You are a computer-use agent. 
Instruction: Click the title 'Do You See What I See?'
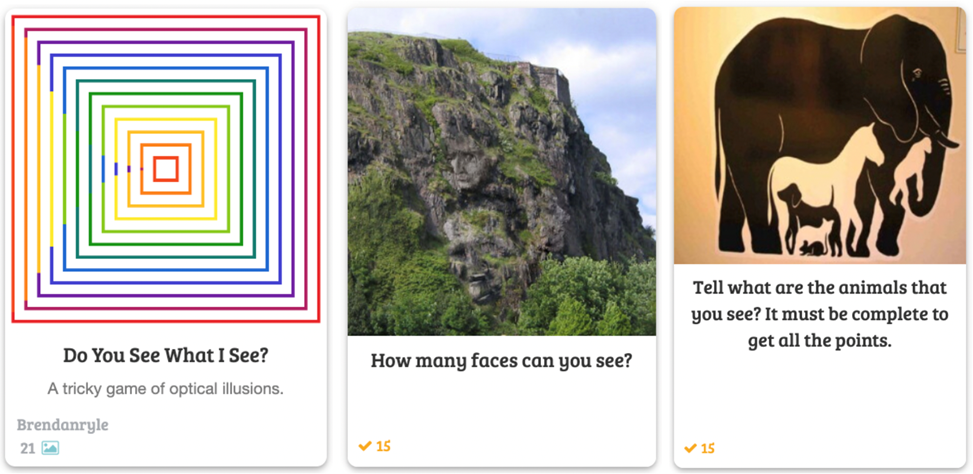click(166, 356)
